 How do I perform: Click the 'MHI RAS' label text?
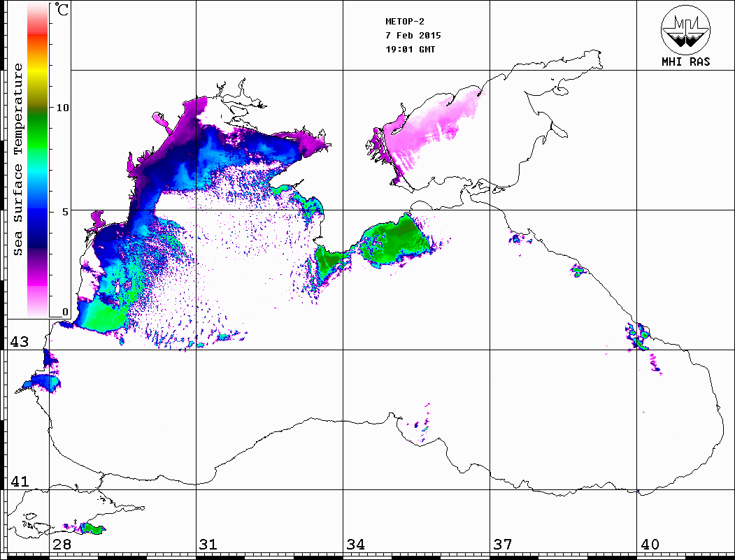[x=686, y=62]
